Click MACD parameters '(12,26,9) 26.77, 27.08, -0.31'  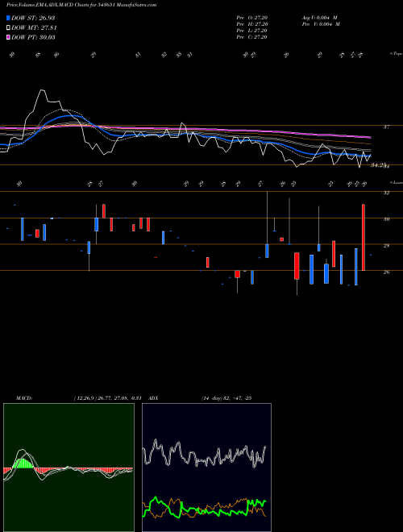pyautogui.click(x=110, y=398)
